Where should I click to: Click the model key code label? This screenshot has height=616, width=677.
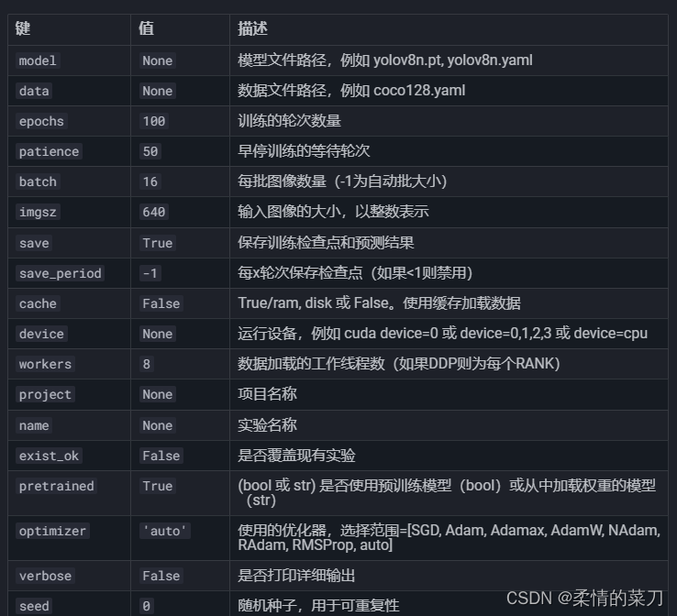38,60
